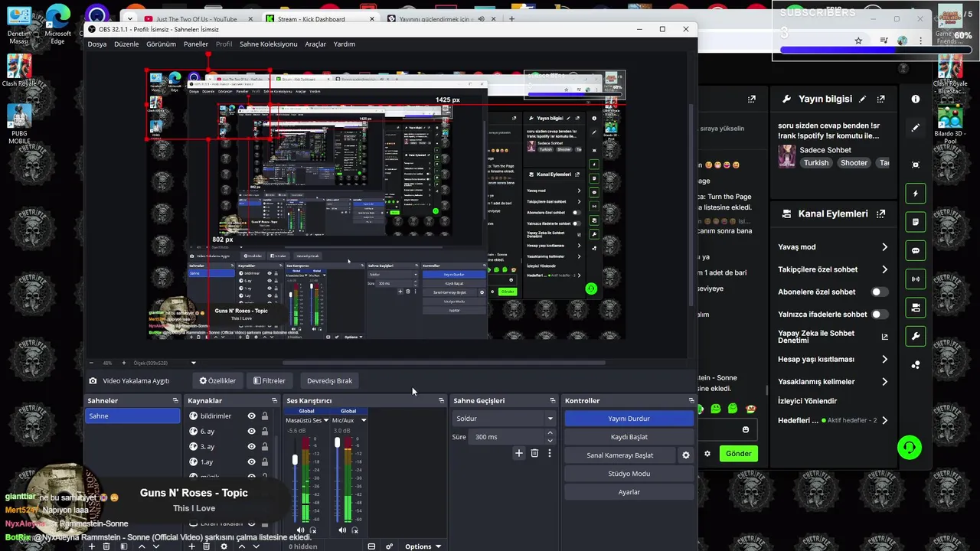The height and width of the screenshot is (551, 980).
Task: Add a transition with the plus icon
Action: (518, 453)
